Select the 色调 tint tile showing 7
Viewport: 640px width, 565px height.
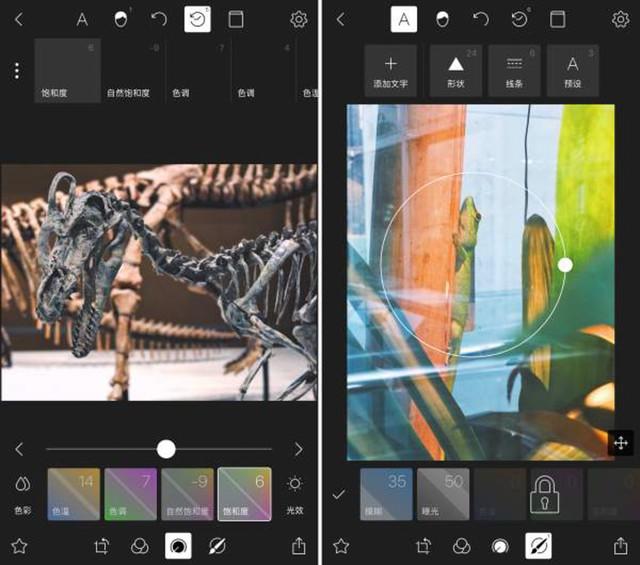click(131, 494)
